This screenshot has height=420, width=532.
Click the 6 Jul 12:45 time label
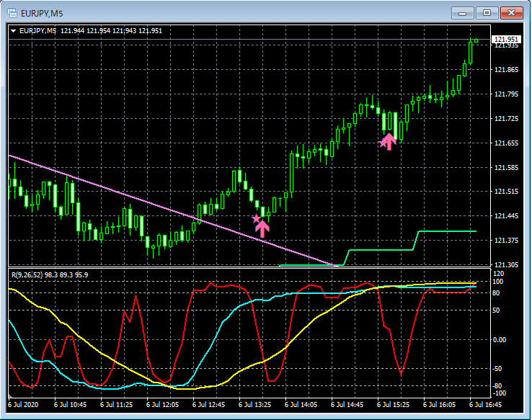pyautogui.click(x=208, y=405)
